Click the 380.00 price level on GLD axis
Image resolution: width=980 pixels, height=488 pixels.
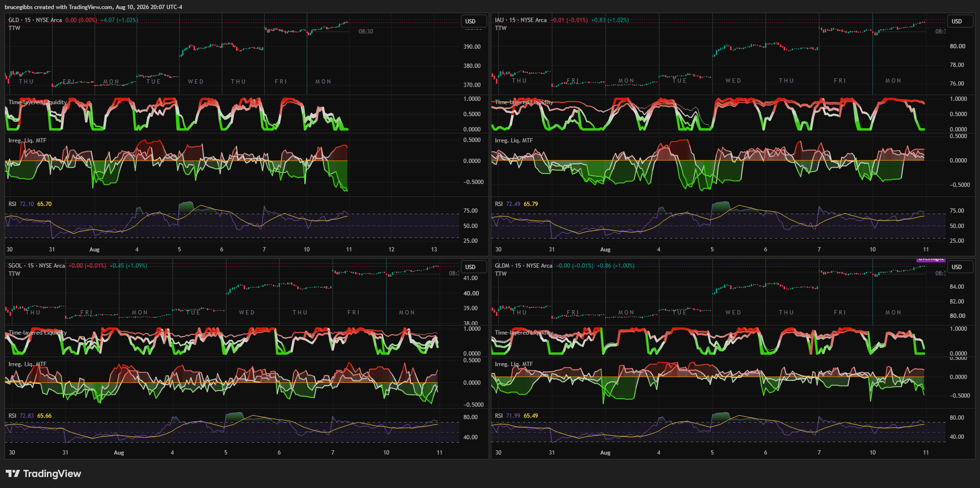472,66
